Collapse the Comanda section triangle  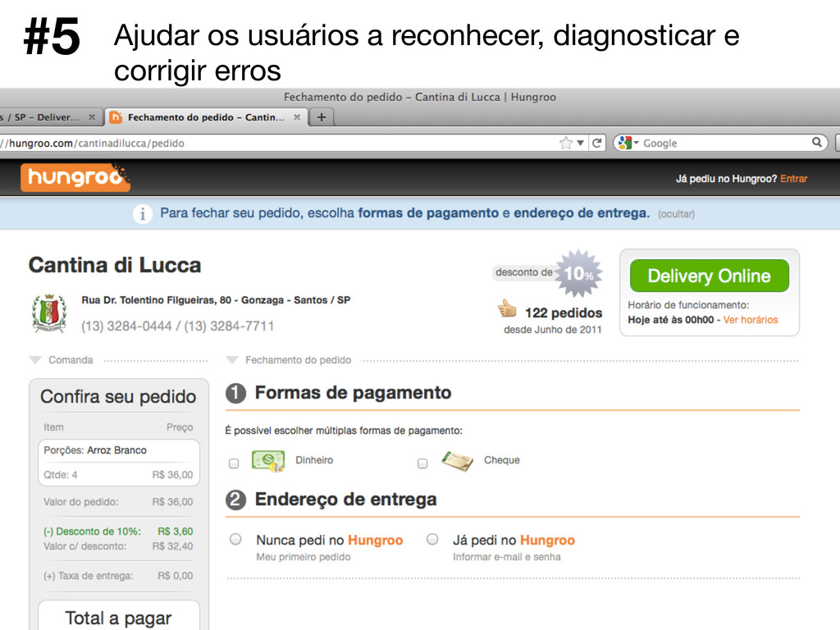(x=35, y=360)
